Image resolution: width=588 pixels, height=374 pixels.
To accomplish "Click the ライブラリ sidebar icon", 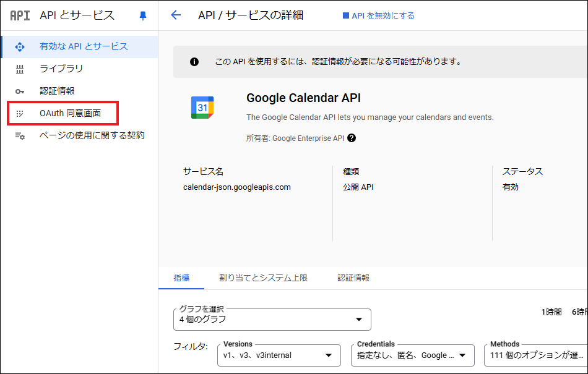I will (x=20, y=69).
